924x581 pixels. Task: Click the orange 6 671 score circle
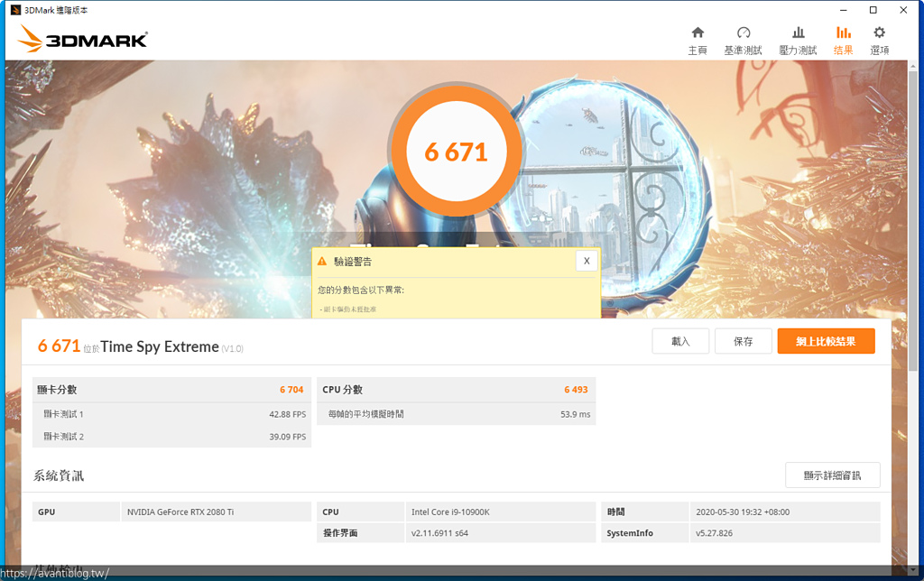(456, 152)
